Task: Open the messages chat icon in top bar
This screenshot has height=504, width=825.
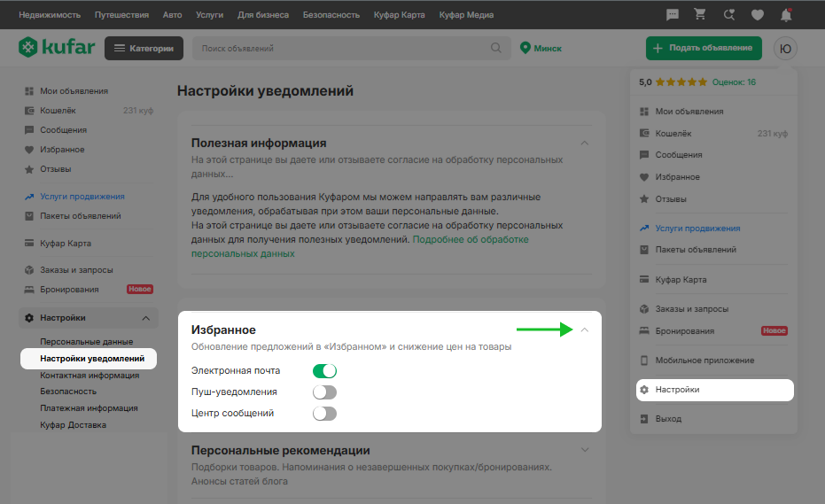Action: pos(672,15)
